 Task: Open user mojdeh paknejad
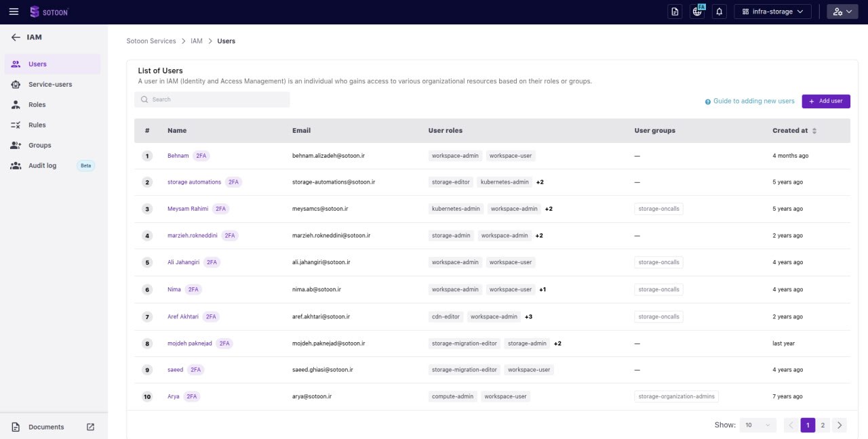190,343
